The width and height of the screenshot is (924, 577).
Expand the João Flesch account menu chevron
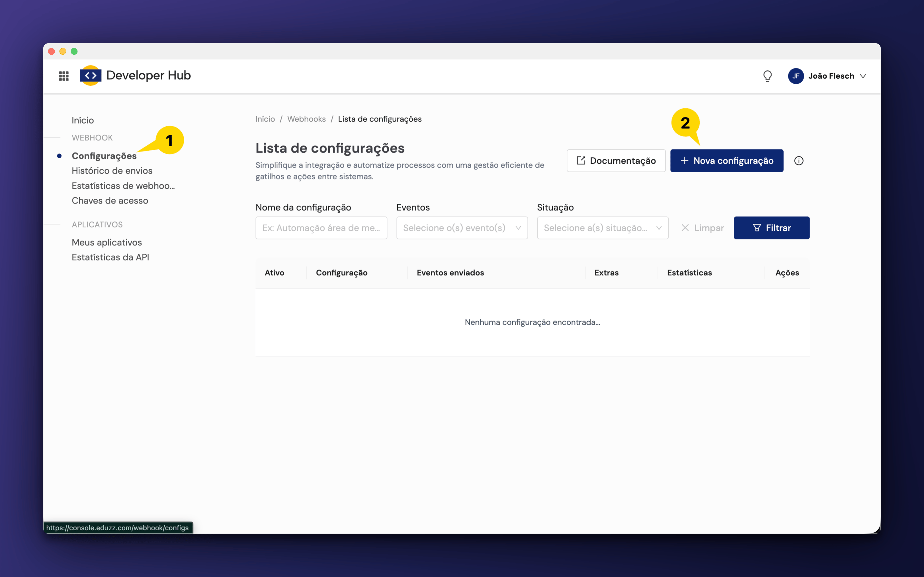(863, 76)
